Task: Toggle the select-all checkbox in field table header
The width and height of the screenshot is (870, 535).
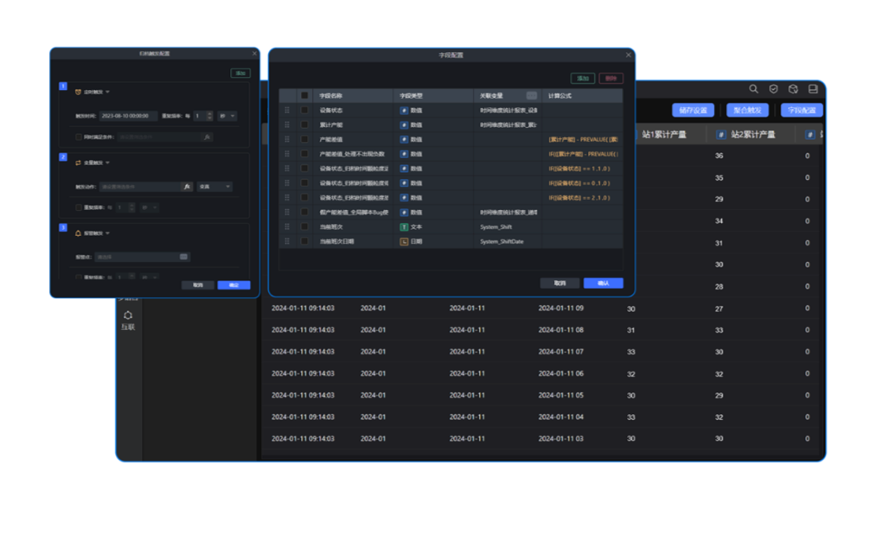Action: pyautogui.click(x=304, y=96)
